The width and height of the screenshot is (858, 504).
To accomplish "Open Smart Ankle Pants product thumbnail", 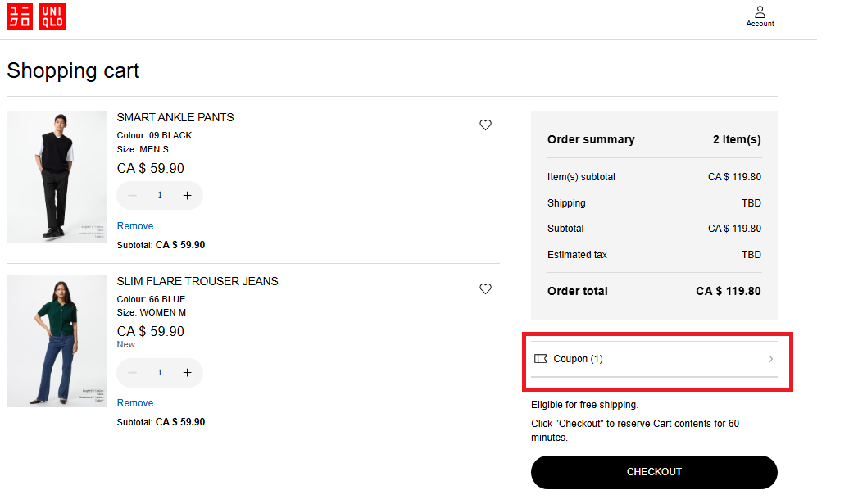I will [57, 177].
